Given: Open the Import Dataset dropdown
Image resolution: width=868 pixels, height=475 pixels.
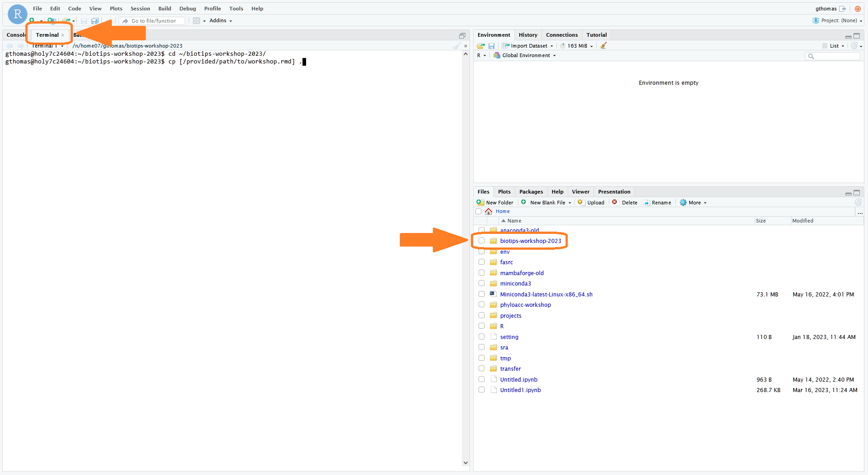Looking at the screenshot, I should [528, 45].
